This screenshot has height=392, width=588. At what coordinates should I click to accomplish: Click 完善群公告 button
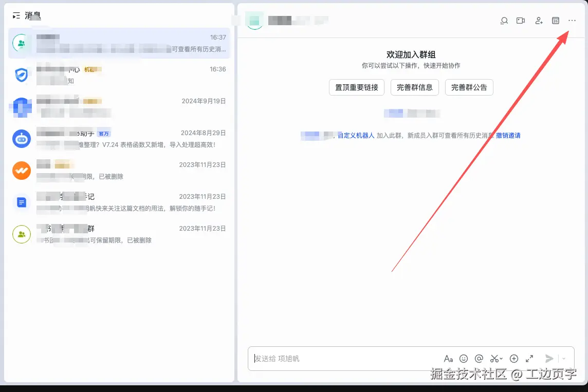469,87
